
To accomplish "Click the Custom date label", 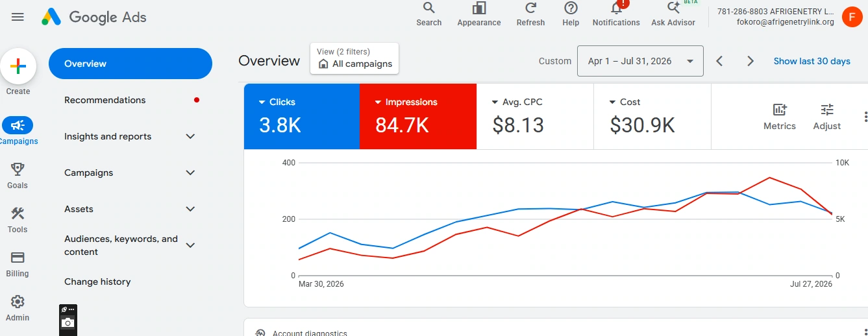I will [555, 61].
